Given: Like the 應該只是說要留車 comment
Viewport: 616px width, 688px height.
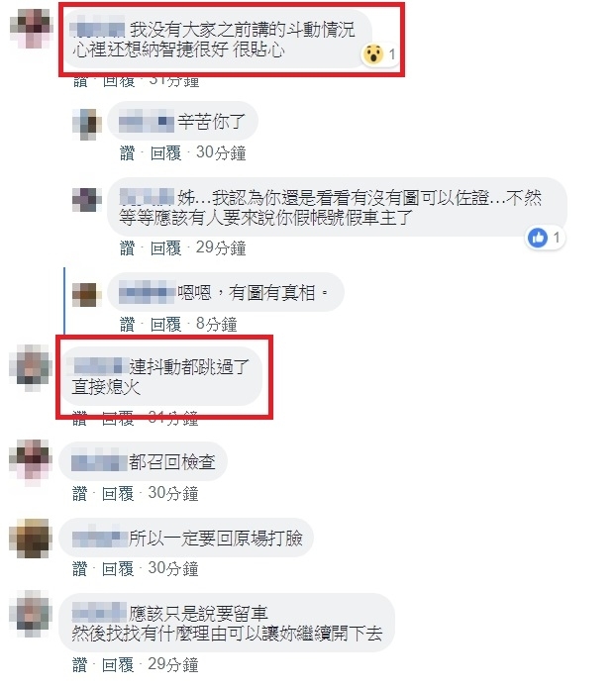Looking at the screenshot, I should point(79,665).
